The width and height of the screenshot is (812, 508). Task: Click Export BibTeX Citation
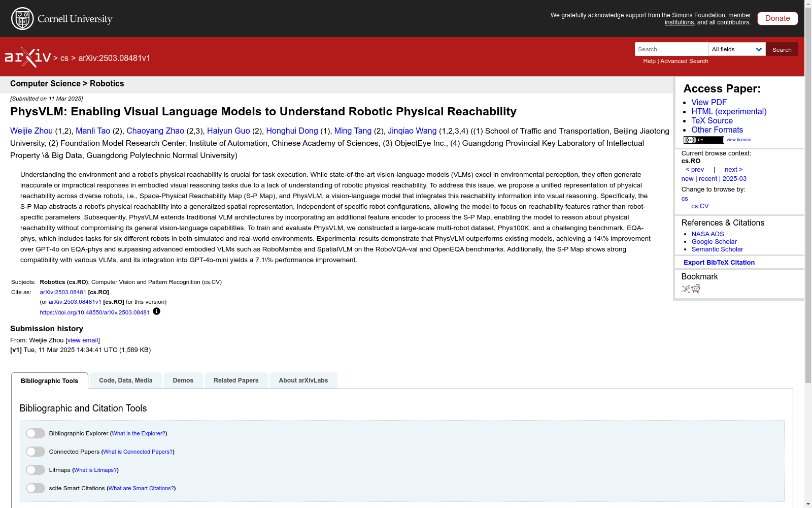(719, 263)
